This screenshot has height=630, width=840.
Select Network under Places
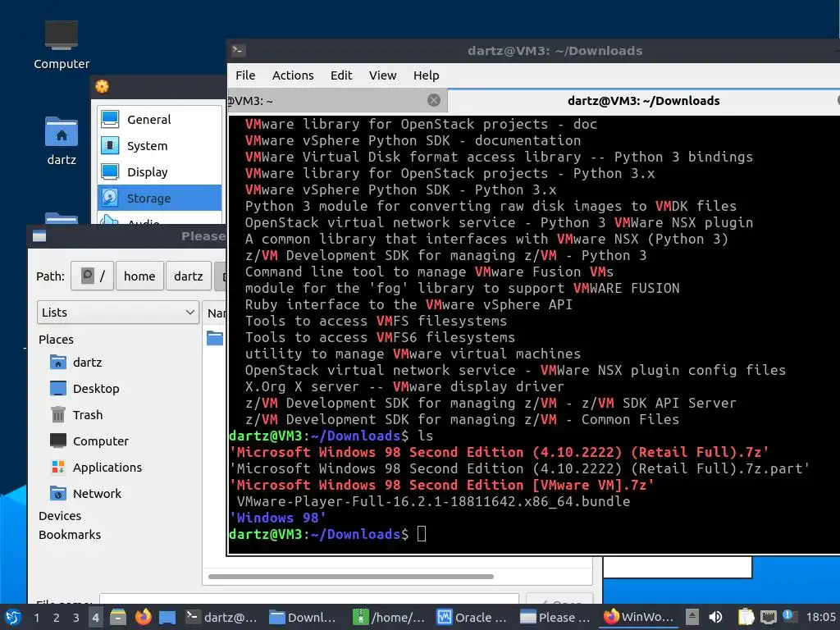click(x=97, y=493)
